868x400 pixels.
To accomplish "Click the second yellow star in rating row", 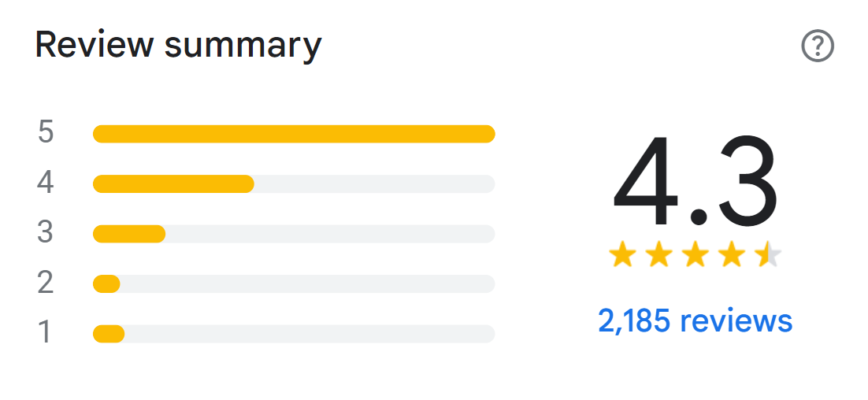I will pos(658,255).
